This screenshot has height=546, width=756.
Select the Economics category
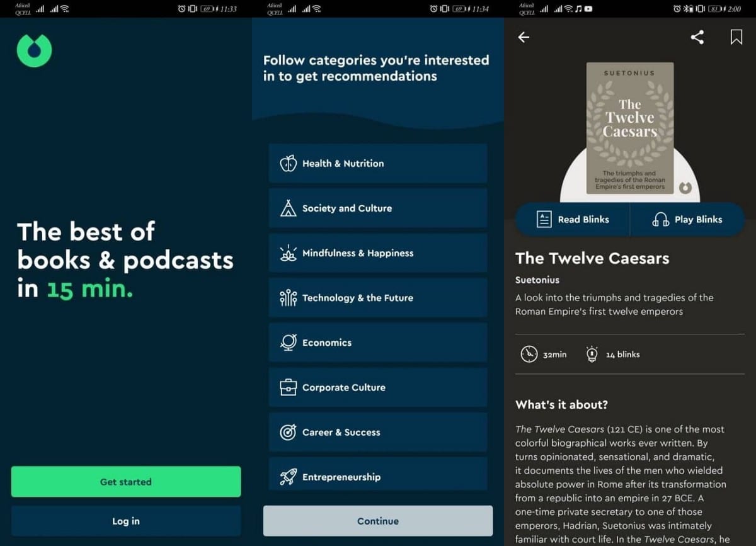tap(377, 343)
